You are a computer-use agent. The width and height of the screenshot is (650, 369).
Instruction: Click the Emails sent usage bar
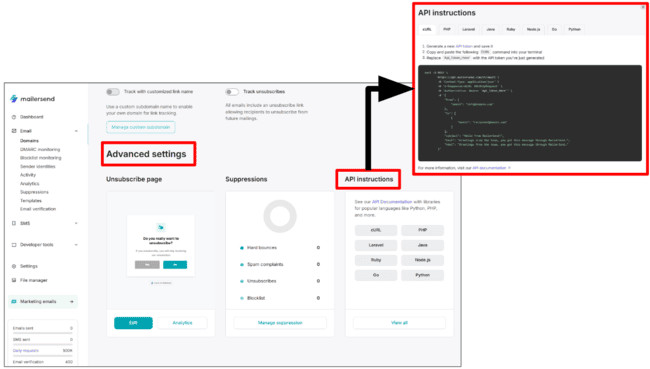tap(42, 333)
